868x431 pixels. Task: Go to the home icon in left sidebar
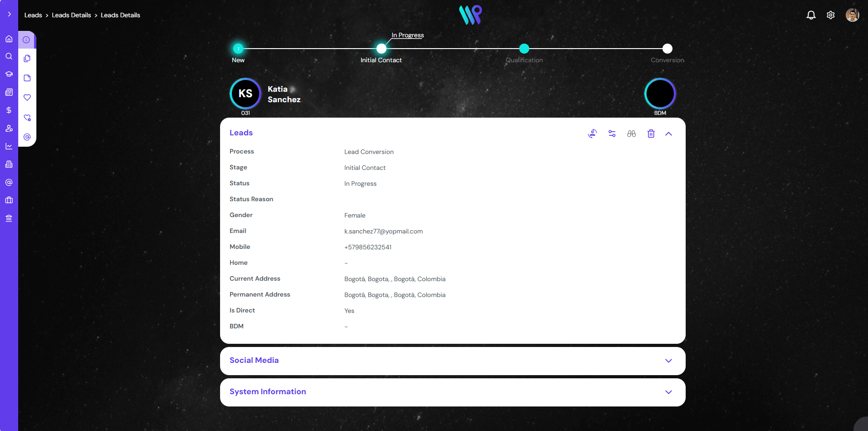(9, 39)
